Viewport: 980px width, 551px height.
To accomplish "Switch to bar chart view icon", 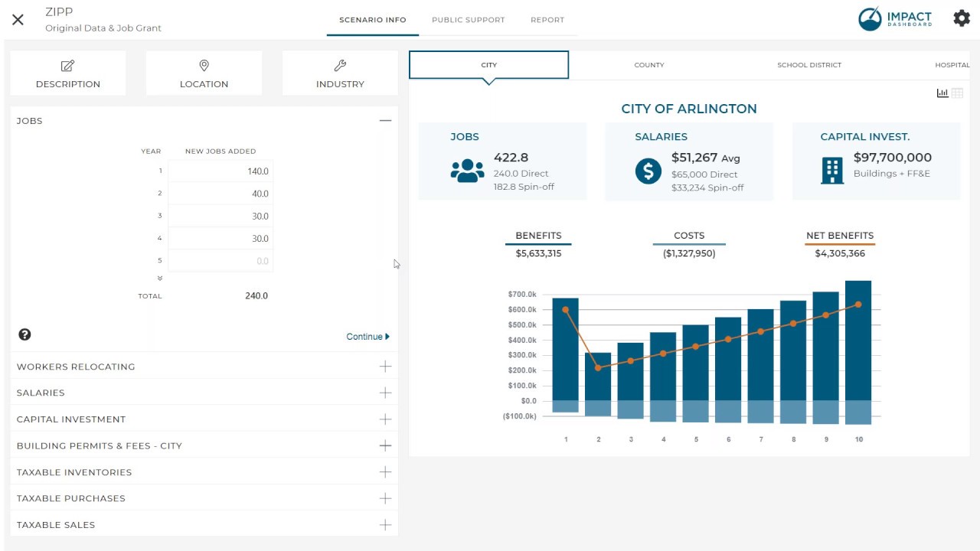I will (x=942, y=93).
